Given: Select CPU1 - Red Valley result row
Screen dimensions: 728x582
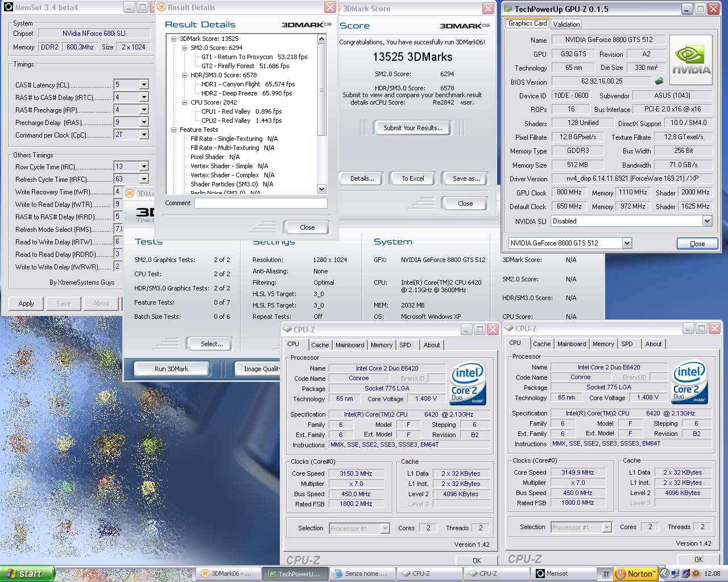Looking at the screenshot, I should 241,111.
